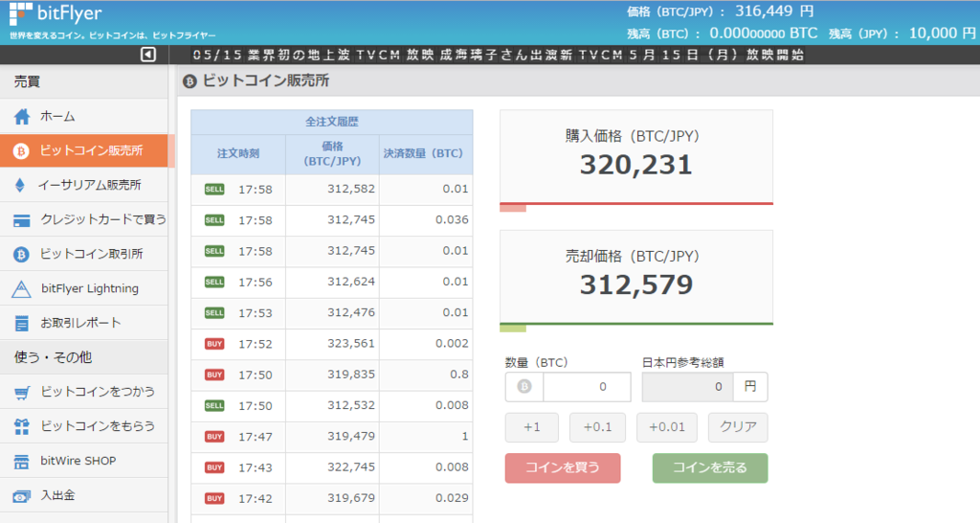The height and width of the screenshot is (523, 980).
Task: Click the コインを売る button
Action: (710, 468)
